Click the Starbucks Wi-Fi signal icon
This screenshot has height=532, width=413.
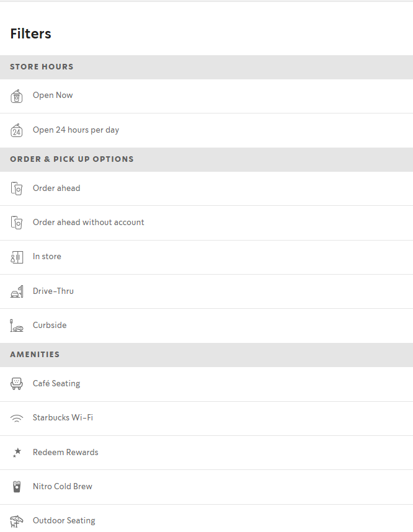point(17,419)
